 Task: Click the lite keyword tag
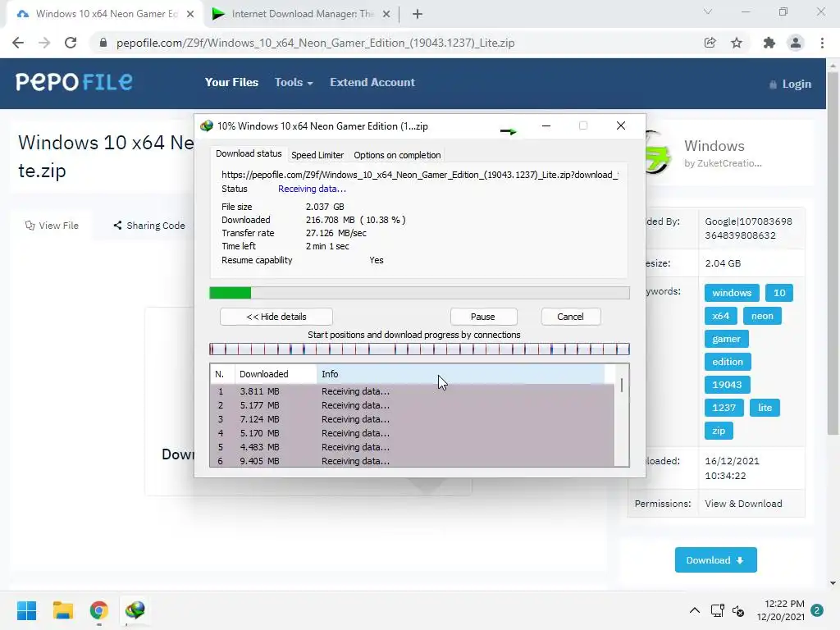765,408
